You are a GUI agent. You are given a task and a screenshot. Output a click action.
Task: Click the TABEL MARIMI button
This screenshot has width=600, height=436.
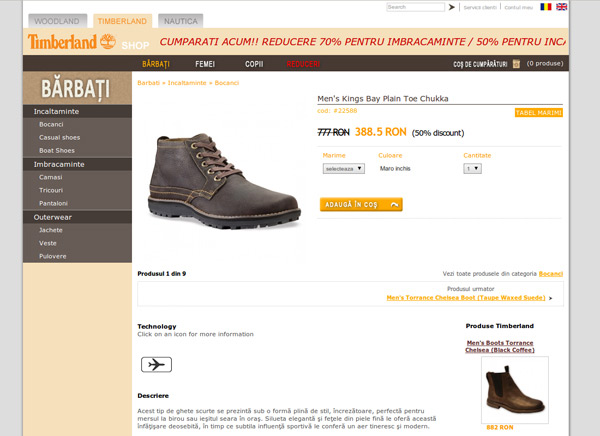tap(538, 113)
